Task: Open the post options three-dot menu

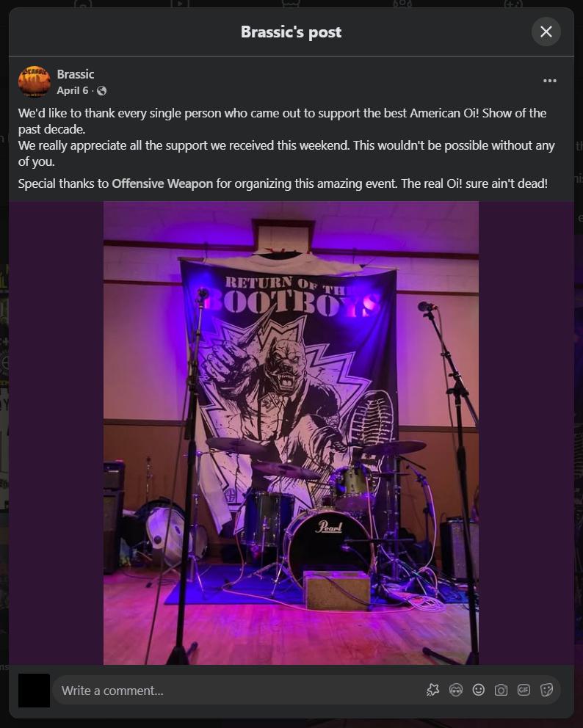Action: point(549,81)
